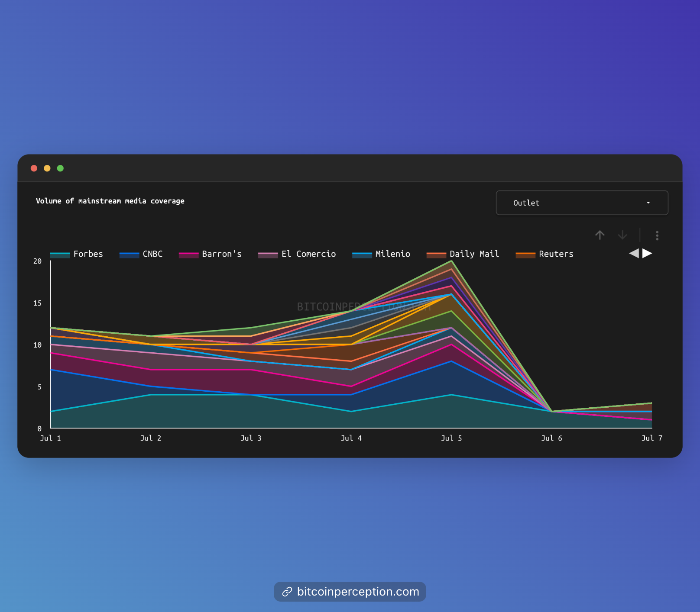Show next legend page with right triangle
This screenshot has height=612, width=700.
click(x=647, y=253)
